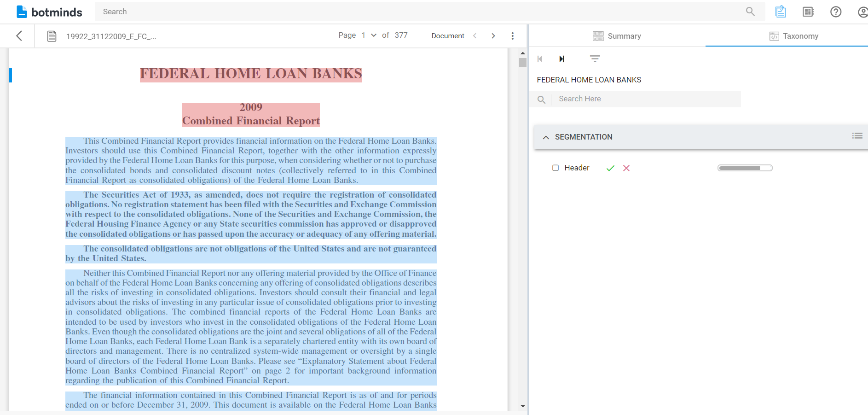Open the help question mark icon
Screen dimensions: 868x415
pyautogui.click(x=836, y=12)
